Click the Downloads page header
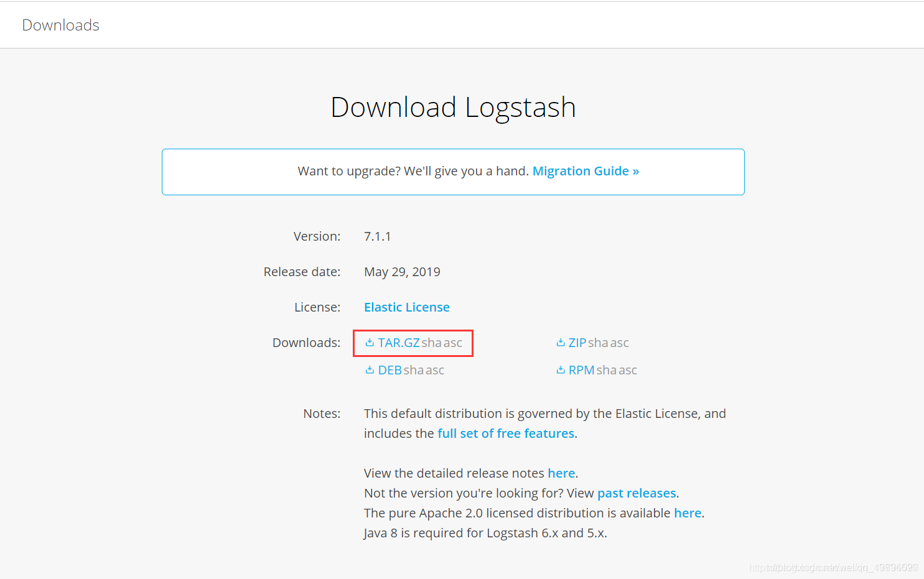This screenshot has height=579, width=924. [61, 25]
